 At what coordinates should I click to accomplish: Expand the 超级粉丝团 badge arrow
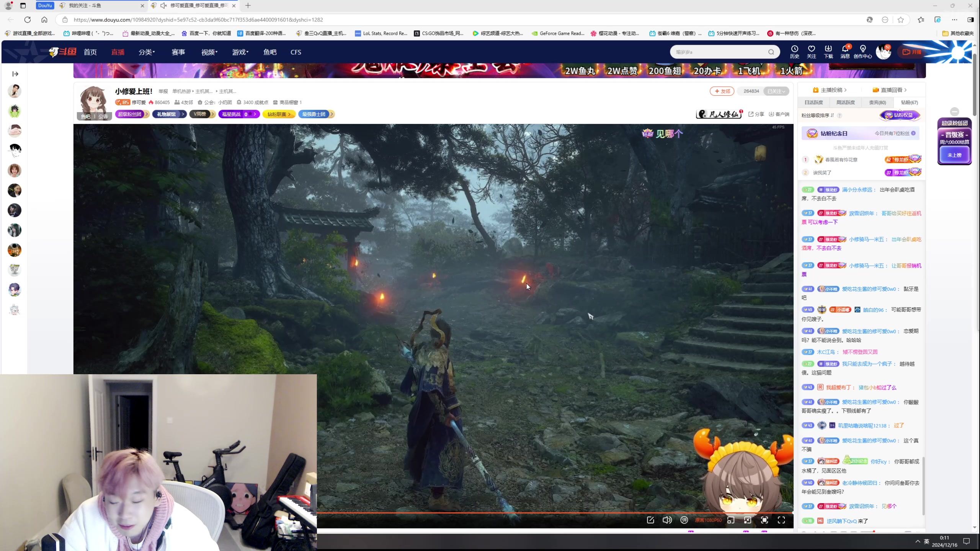(x=146, y=114)
